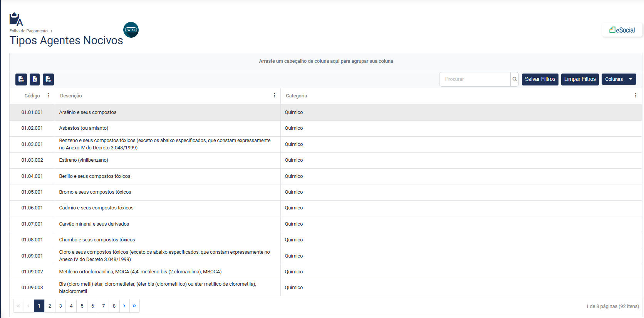
Task: Go to page 2 of results
Action: [50, 306]
